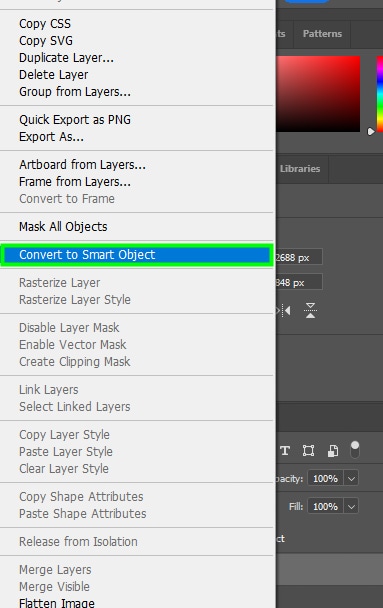Filter layers by type (T icon)

coord(285,451)
